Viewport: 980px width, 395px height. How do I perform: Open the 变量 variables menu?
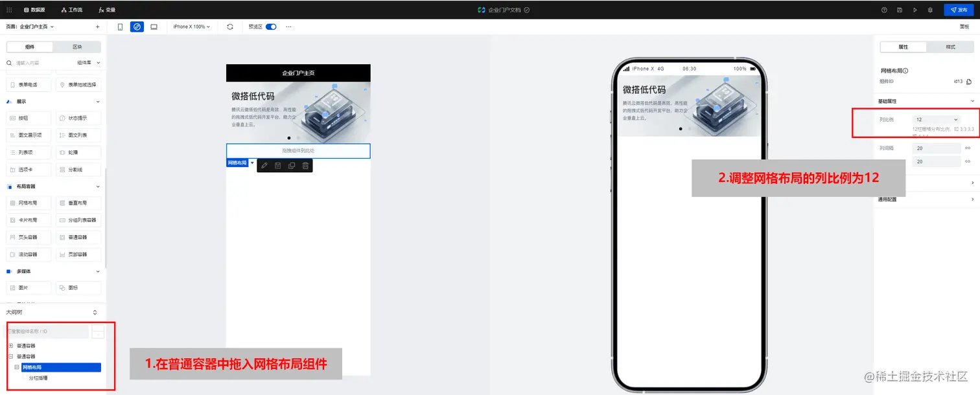click(108, 10)
